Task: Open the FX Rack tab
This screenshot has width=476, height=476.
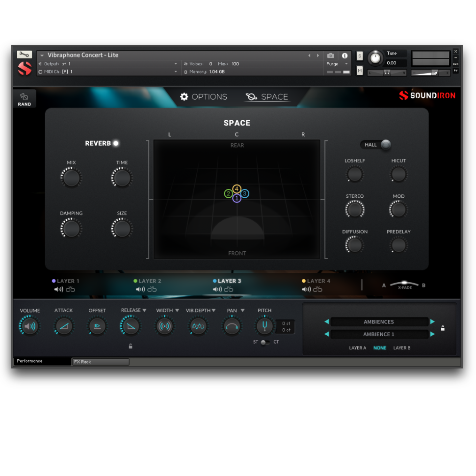Action: click(100, 362)
